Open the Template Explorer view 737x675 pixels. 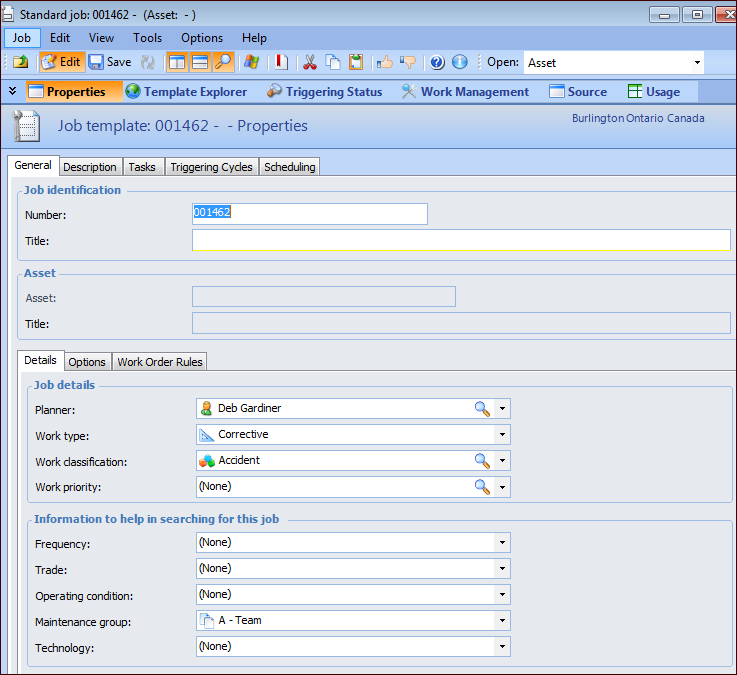pos(186,92)
